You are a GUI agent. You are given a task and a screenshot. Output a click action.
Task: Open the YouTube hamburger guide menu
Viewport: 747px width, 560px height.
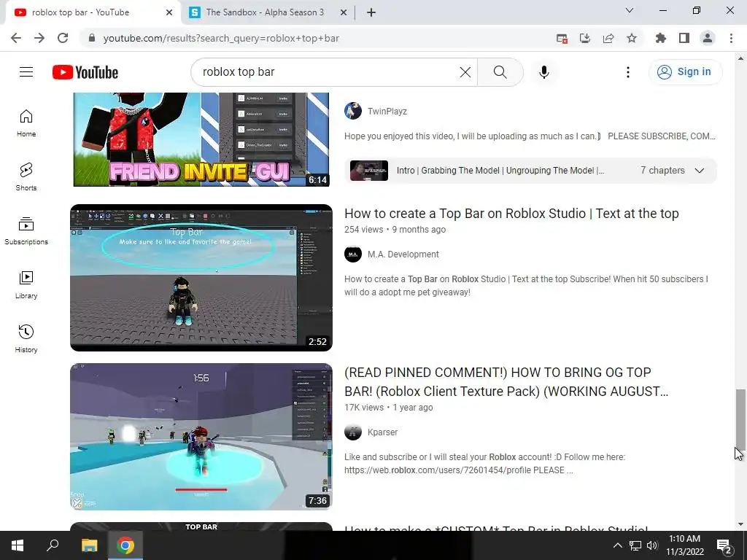tap(26, 72)
